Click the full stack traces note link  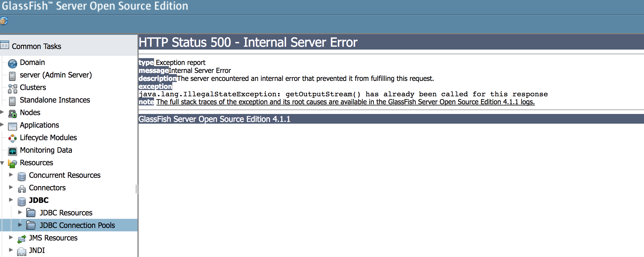(x=345, y=102)
